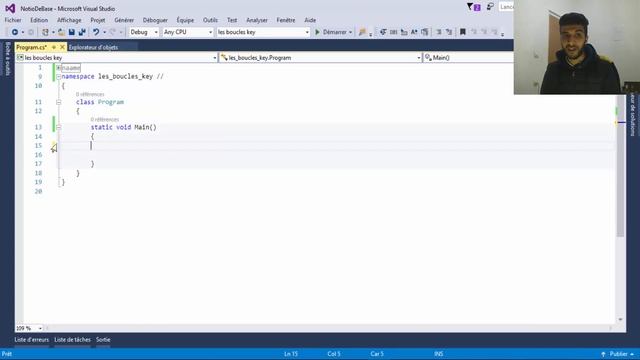Screen dimensions: 640x360
Task: Select the Program.cs tab
Action: [32, 47]
